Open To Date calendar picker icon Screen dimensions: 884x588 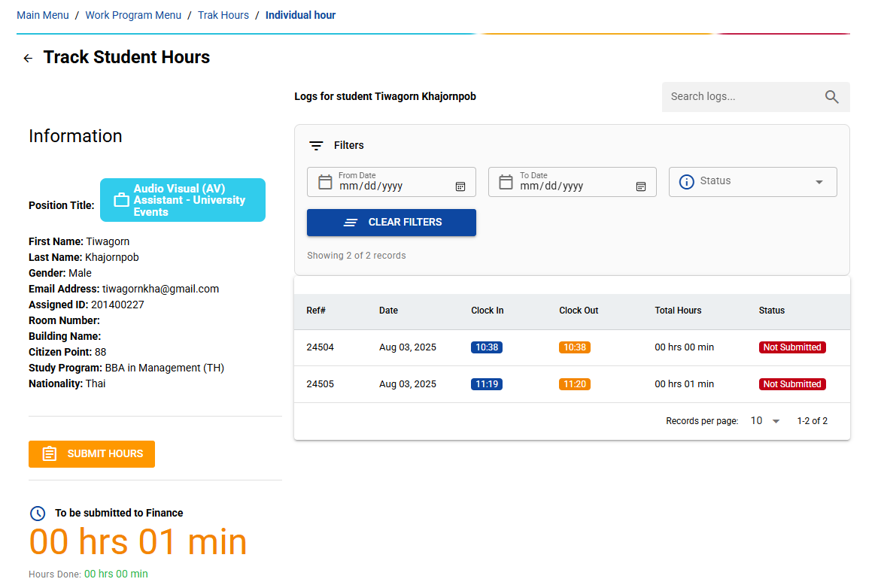tap(641, 186)
